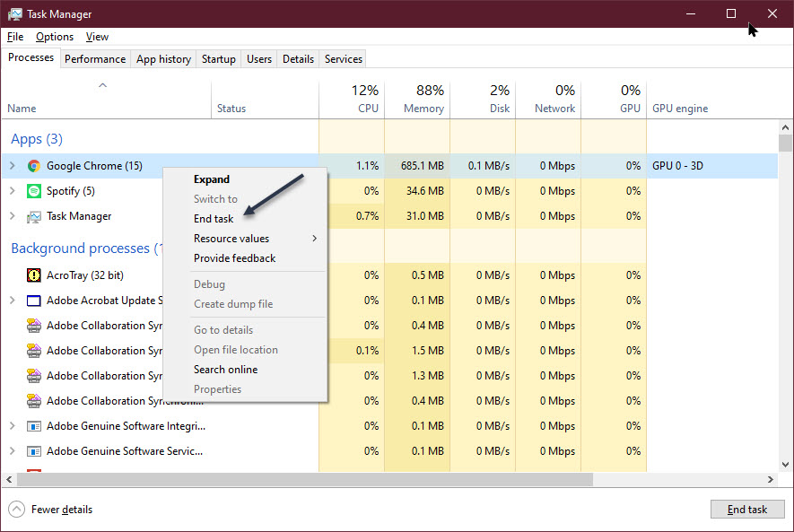Click the first Adobe Collaboration Synchronizer icon

coord(34,326)
